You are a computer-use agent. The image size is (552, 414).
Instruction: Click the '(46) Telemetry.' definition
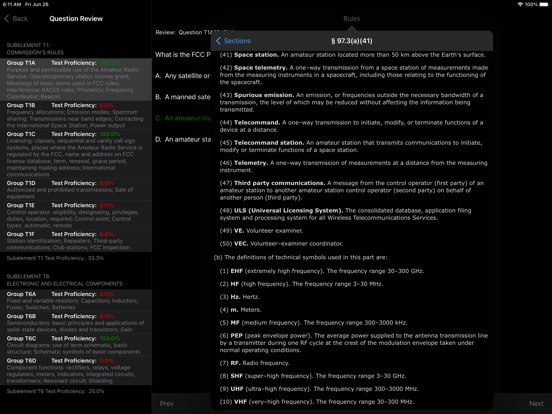[353, 166]
